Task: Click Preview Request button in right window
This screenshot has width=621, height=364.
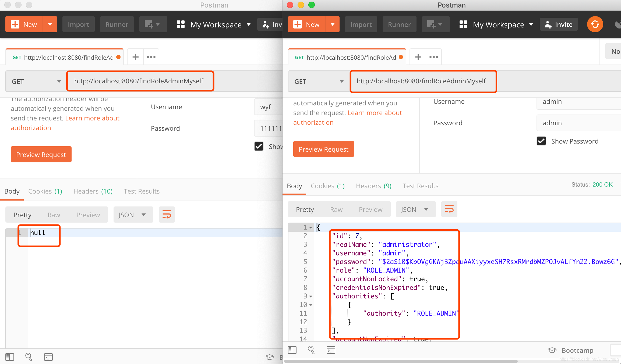Action: click(323, 149)
